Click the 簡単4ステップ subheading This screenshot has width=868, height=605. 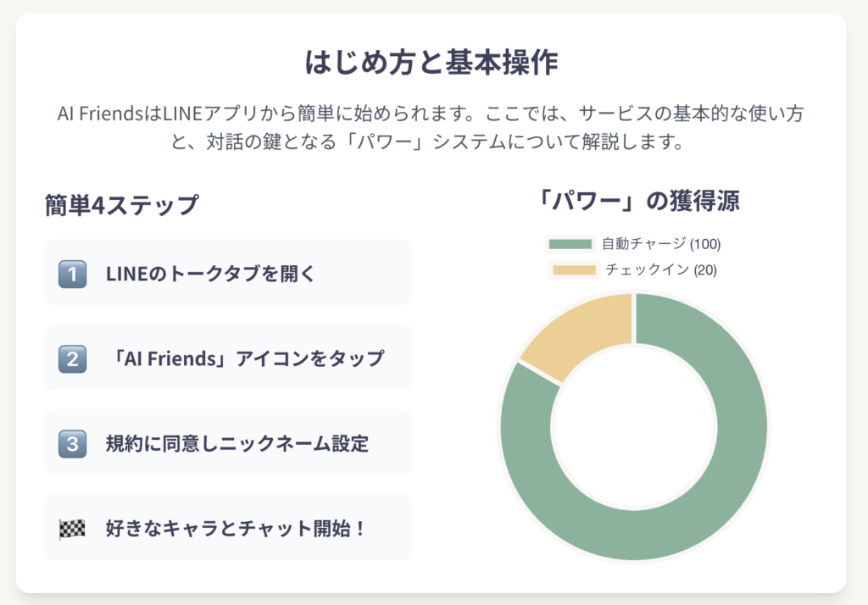[122, 205]
